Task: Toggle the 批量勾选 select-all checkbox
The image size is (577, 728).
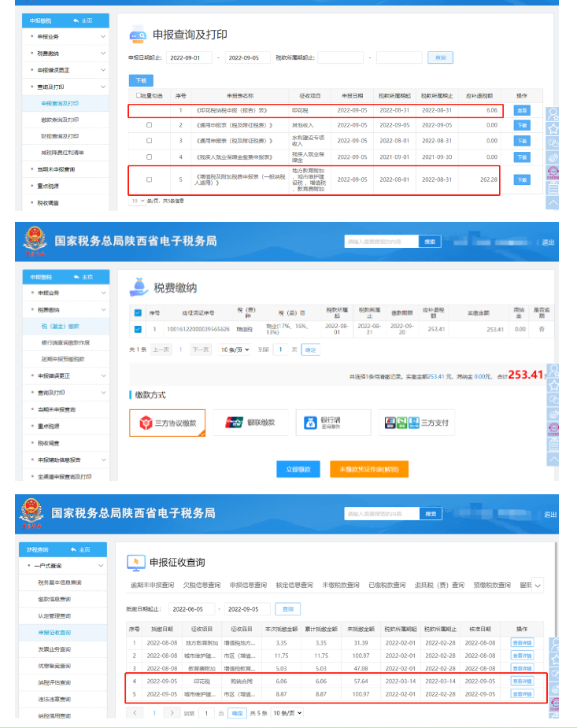Action: (139, 96)
